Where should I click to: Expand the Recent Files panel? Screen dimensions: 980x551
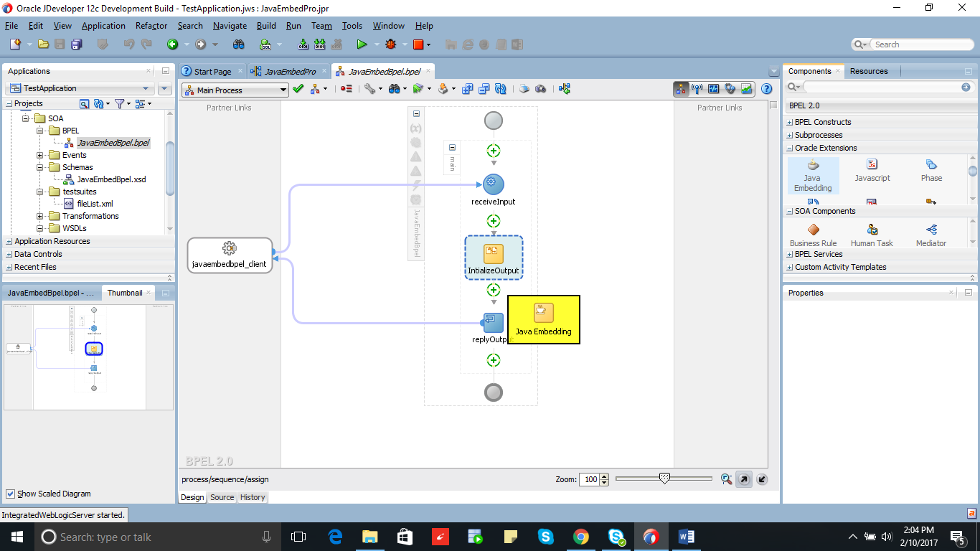coord(9,268)
